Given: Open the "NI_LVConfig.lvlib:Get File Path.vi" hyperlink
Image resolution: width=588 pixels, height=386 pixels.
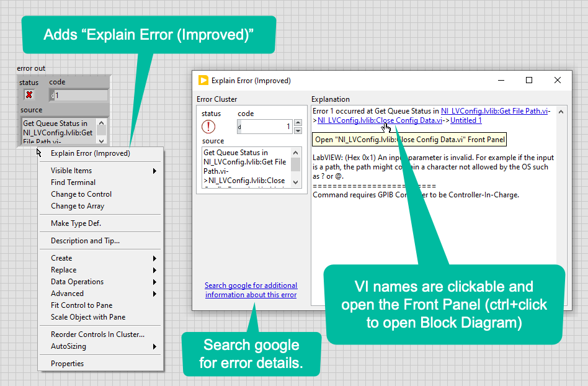Looking at the screenshot, I should pyautogui.click(x=496, y=112).
